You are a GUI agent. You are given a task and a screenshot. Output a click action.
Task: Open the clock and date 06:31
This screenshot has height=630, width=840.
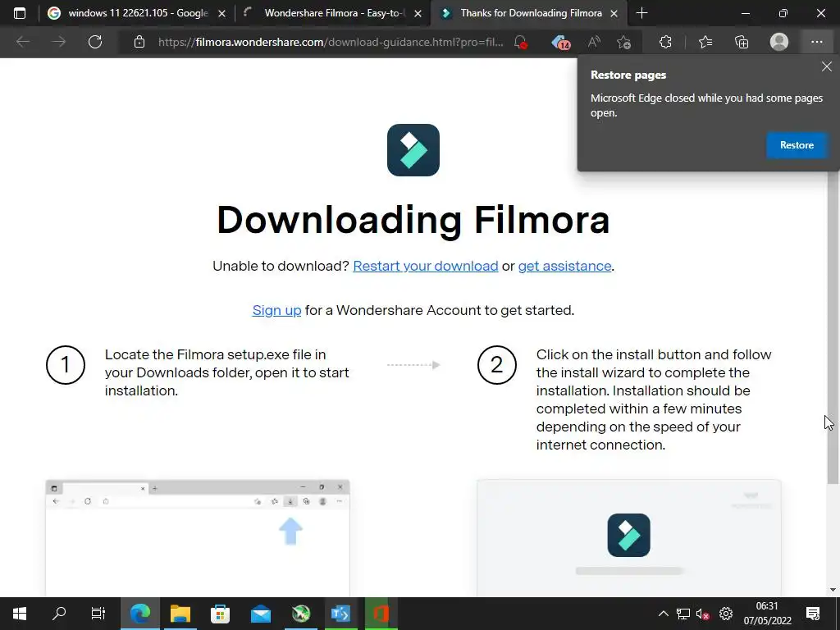(767, 614)
